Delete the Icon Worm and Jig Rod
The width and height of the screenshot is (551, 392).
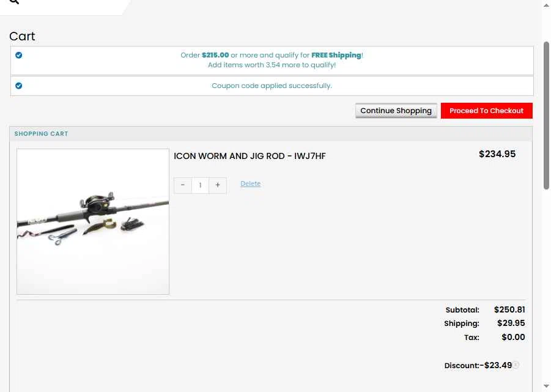click(x=251, y=183)
